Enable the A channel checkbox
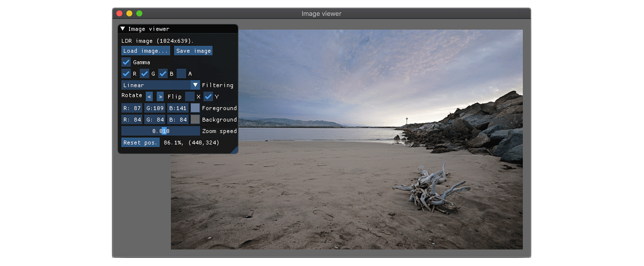The image size is (644, 266). click(182, 73)
